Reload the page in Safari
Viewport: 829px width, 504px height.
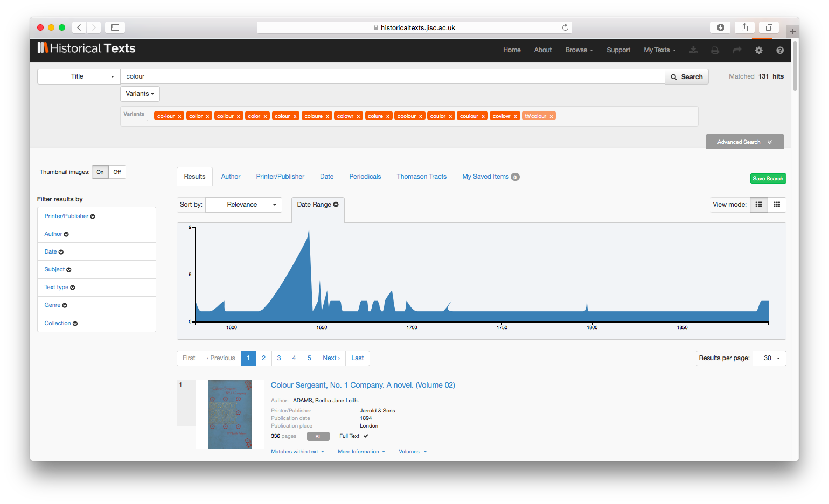point(565,27)
